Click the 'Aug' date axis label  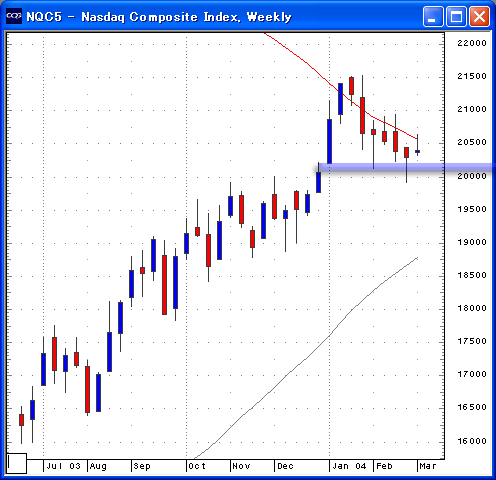click(x=98, y=466)
